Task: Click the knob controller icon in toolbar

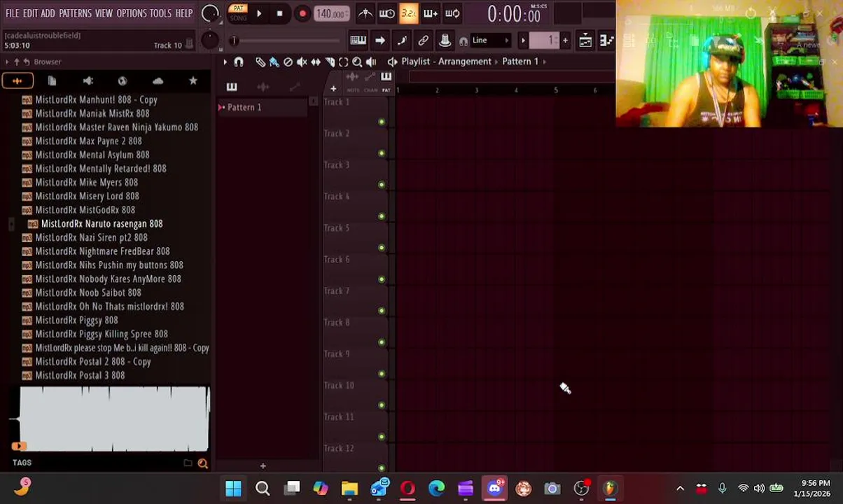Action: [x=445, y=40]
